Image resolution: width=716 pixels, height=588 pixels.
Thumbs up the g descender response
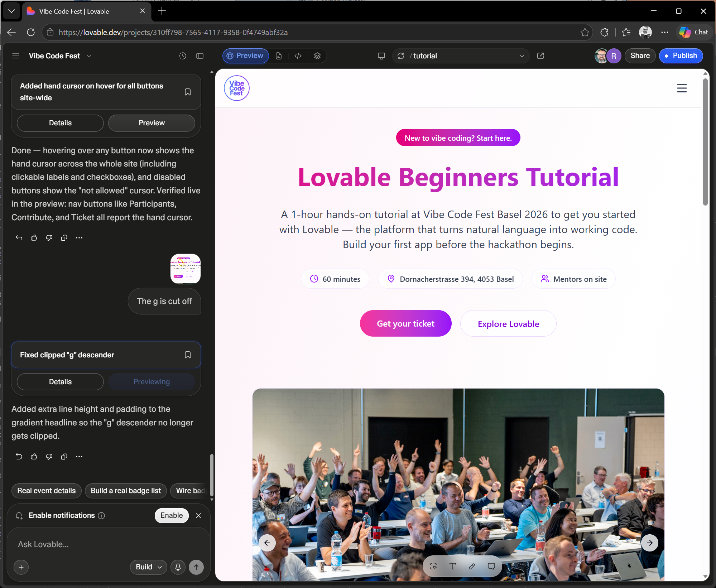point(34,457)
